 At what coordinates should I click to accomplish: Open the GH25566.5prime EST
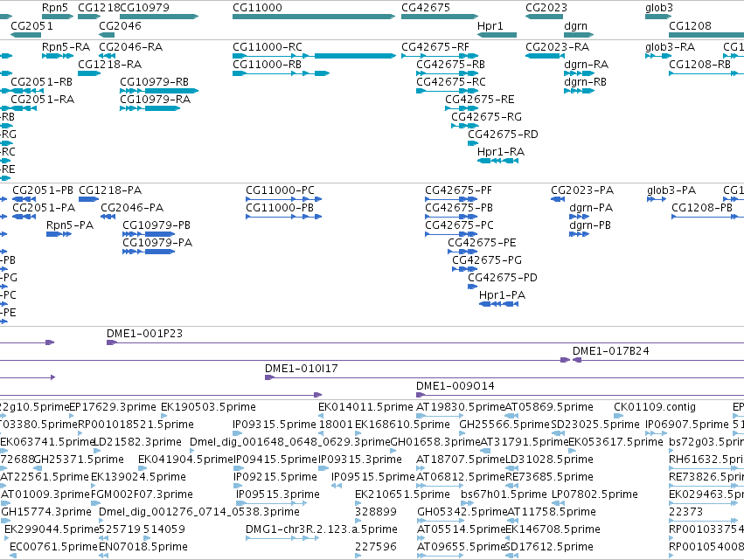(464, 433)
